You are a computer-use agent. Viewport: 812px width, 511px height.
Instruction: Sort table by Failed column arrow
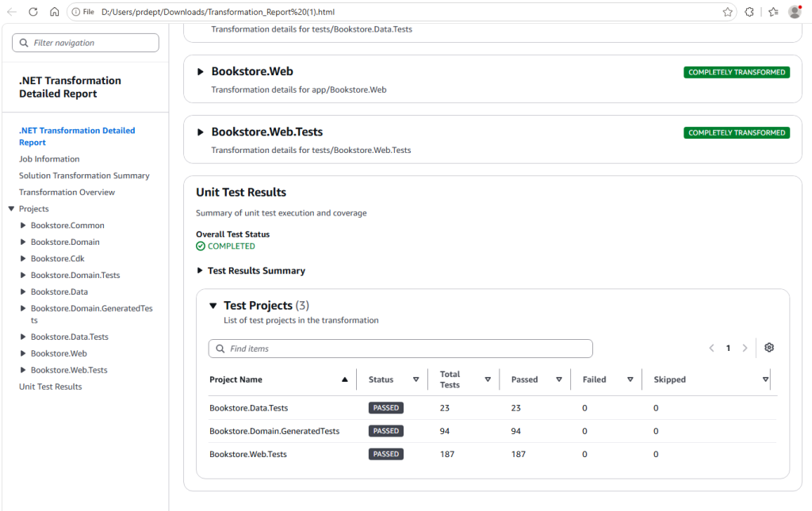coord(630,379)
